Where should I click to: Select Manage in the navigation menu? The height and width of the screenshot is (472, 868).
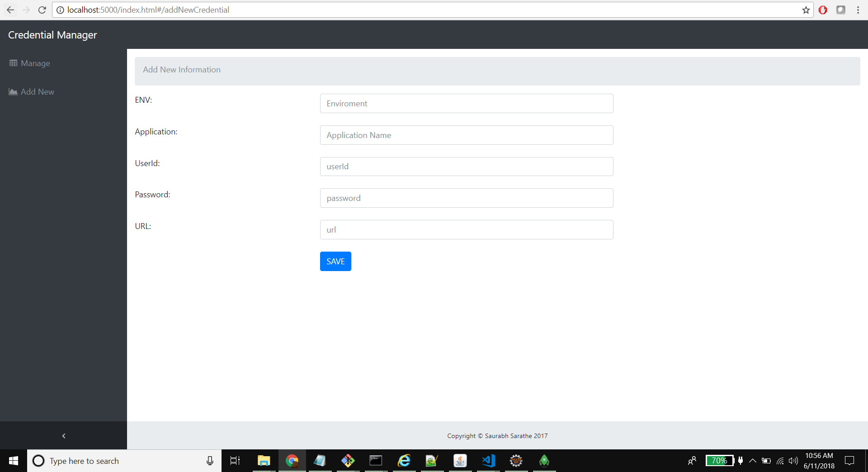[x=35, y=63]
